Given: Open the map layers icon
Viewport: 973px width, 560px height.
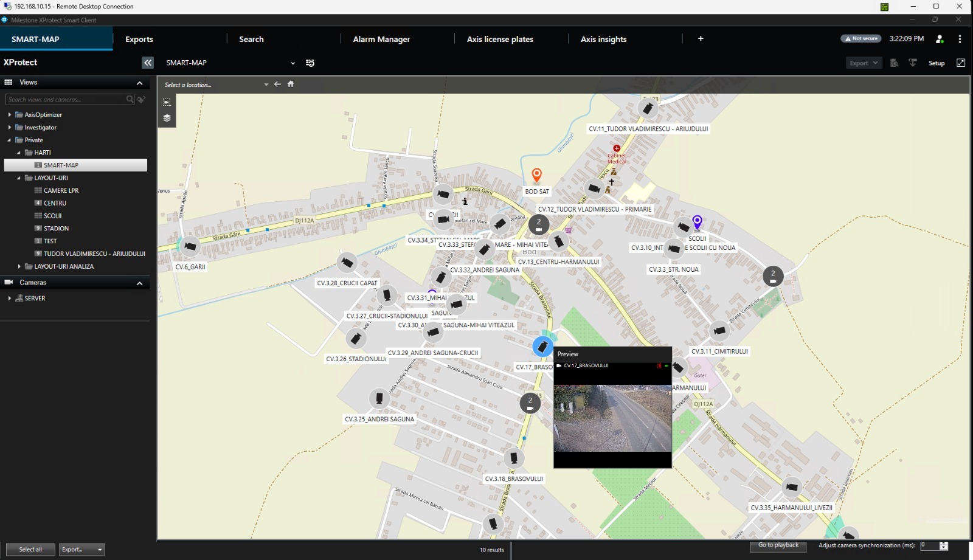Looking at the screenshot, I should click(x=167, y=118).
